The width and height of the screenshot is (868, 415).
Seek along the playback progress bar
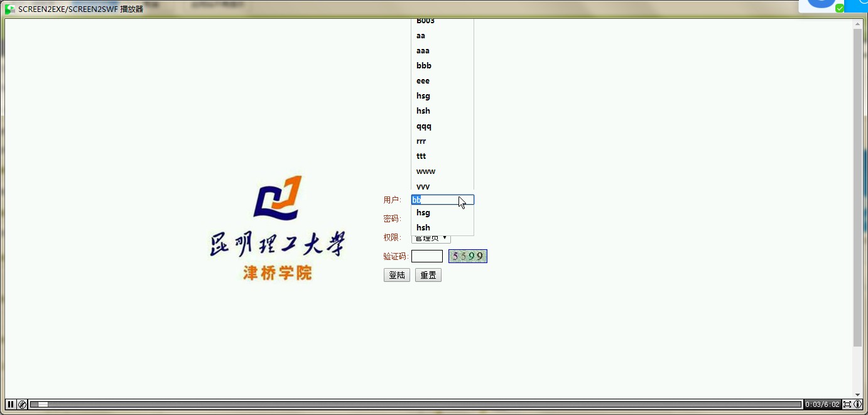click(416, 404)
